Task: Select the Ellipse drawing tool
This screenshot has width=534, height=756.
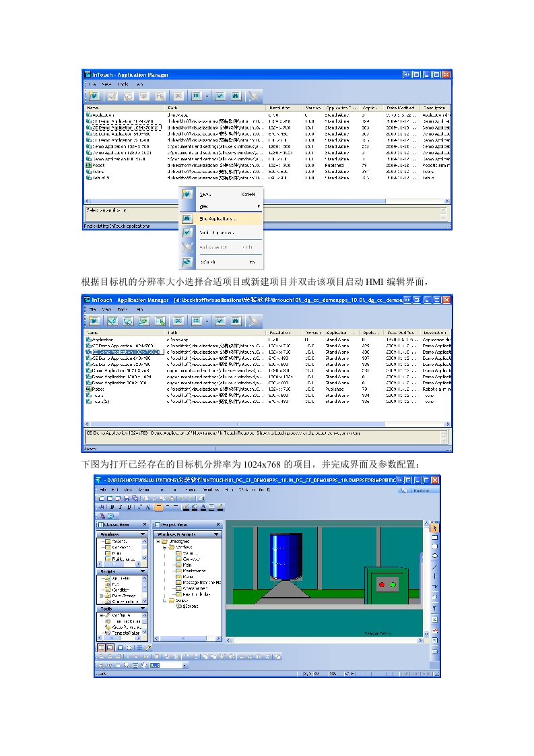Action: pyautogui.click(x=435, y=555)
